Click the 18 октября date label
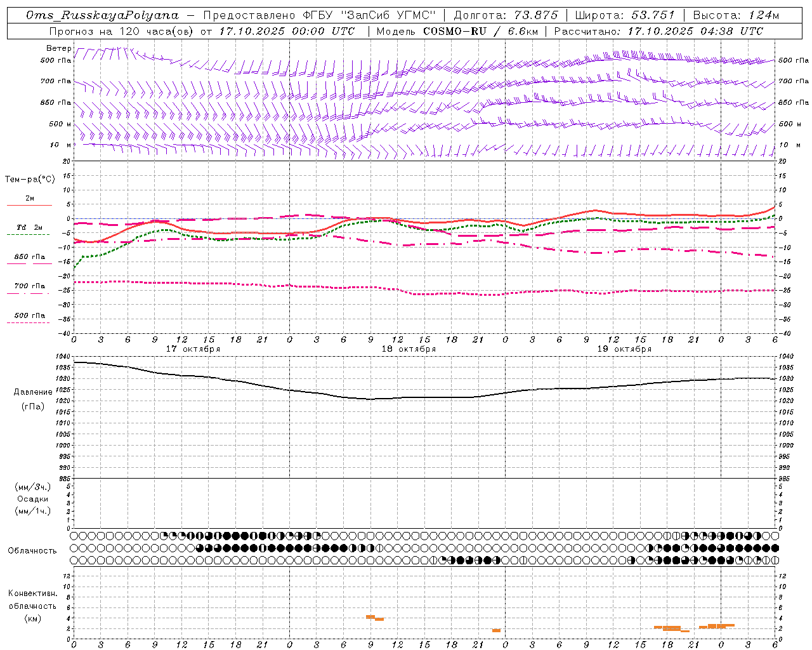Screen dimensions: 812x650 coord(409,349)
